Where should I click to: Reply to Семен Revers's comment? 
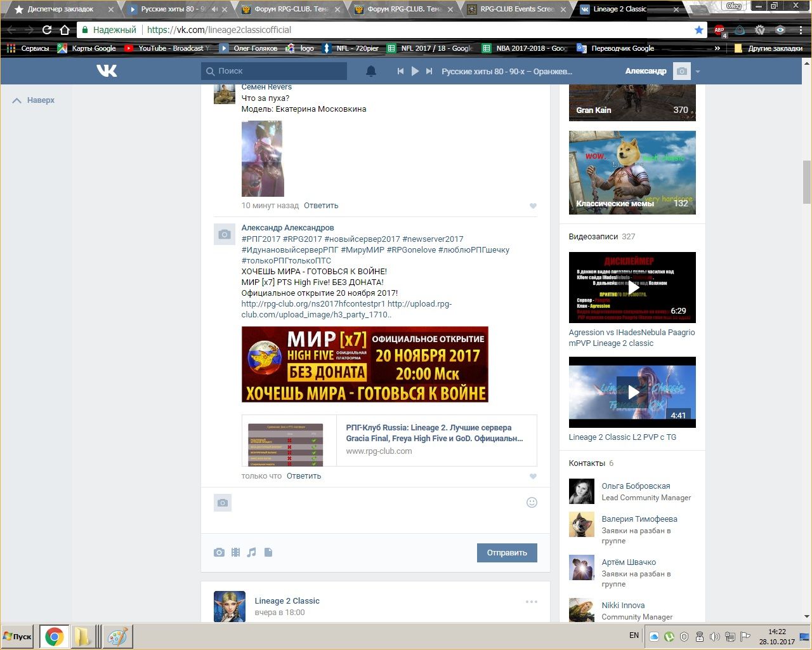point(321,206)
